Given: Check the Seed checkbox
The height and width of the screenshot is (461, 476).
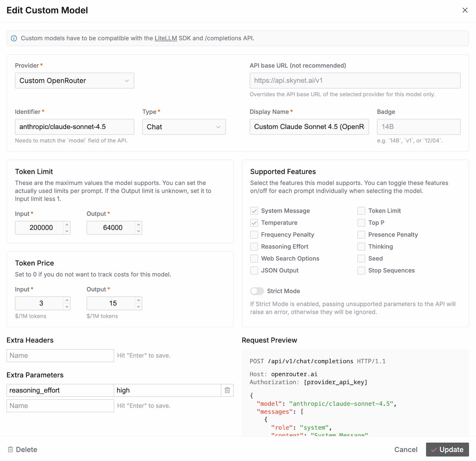Looking at the screenshot, I should click(361, 259).
